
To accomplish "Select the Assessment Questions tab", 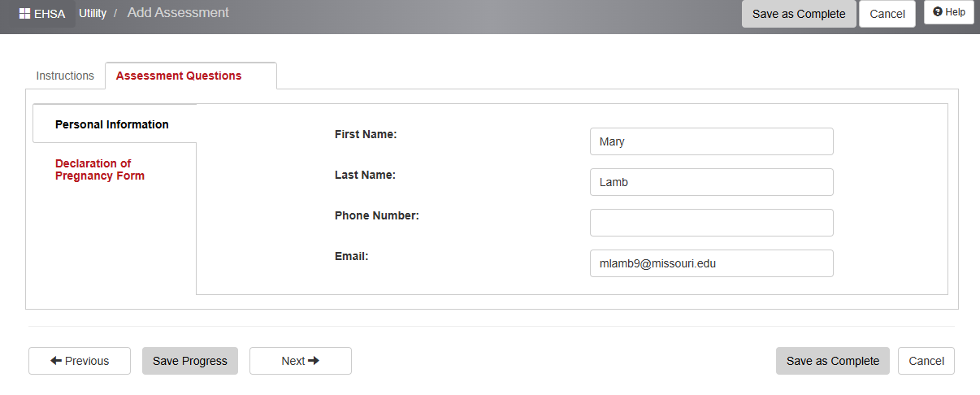I will pos(179,76).
